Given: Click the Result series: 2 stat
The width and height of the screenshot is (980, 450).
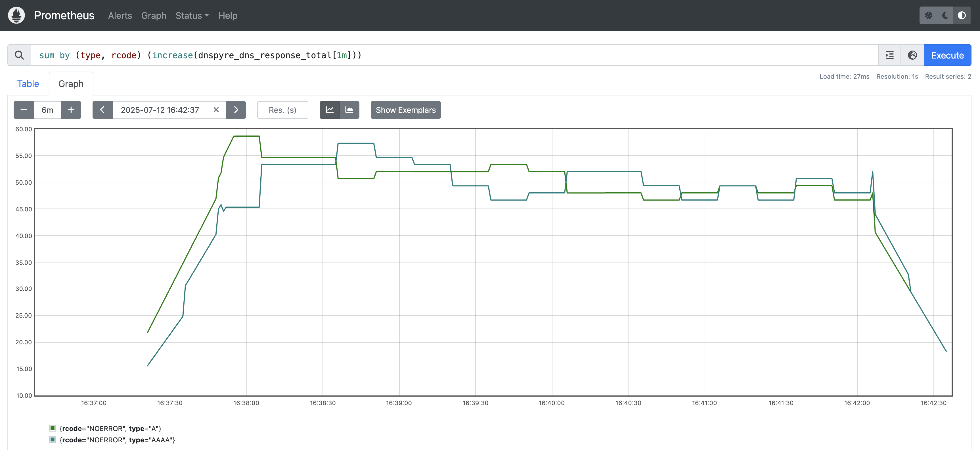Looking at the screenshot, I should pyautogui.click(x=948, y=76).
